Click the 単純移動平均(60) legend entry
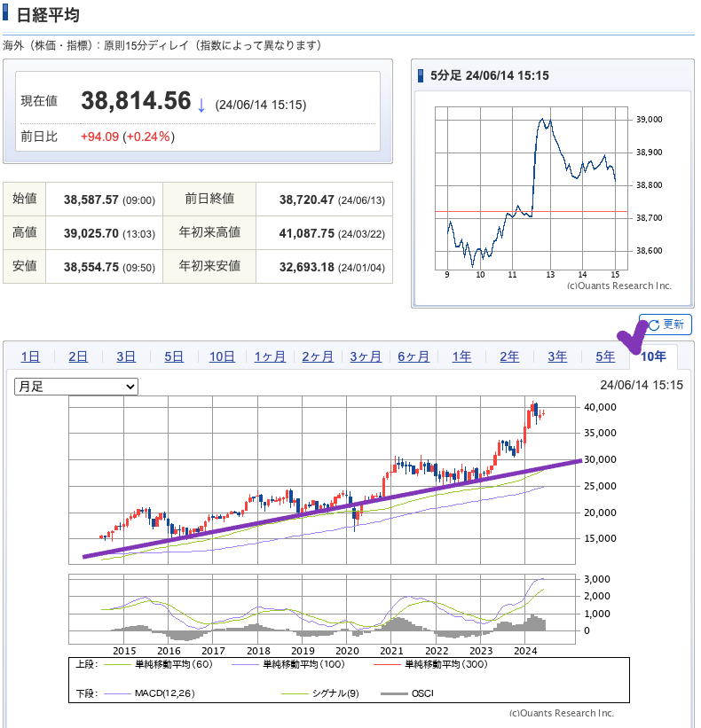 (159, 664)
